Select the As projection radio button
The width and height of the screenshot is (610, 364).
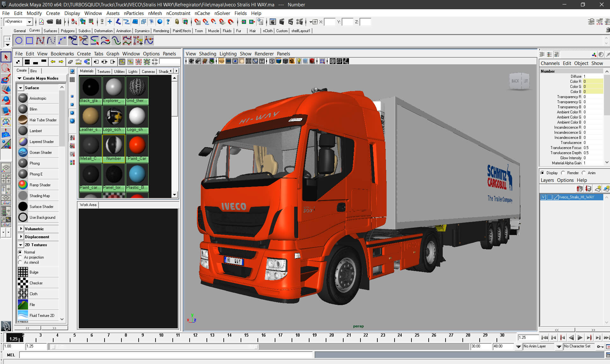[x=20, y=257]
